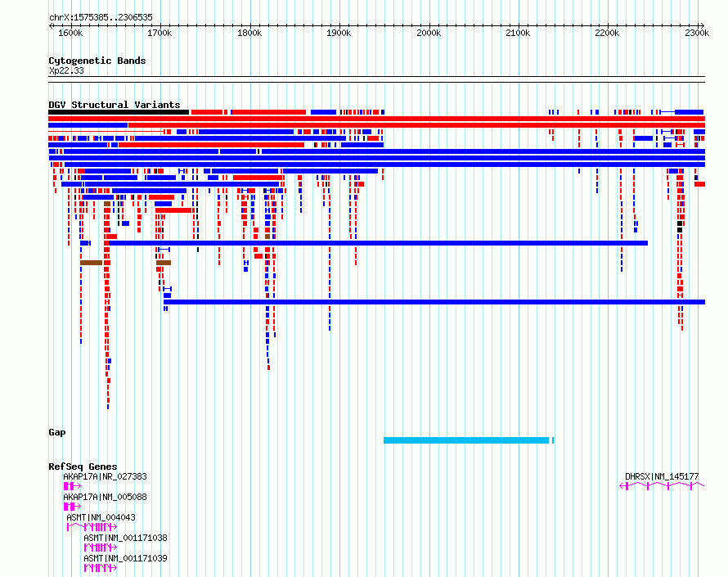Viewport: 728px width, 577px height.
Task: Click the black variant bar under DGV title
Action: (x=119, y=112)
